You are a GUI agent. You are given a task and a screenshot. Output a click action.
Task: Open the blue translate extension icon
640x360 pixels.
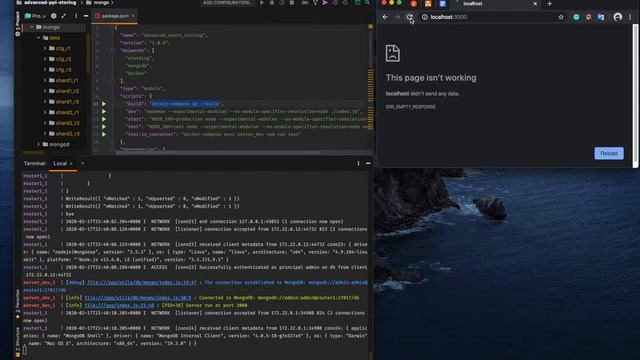(600, 17)
